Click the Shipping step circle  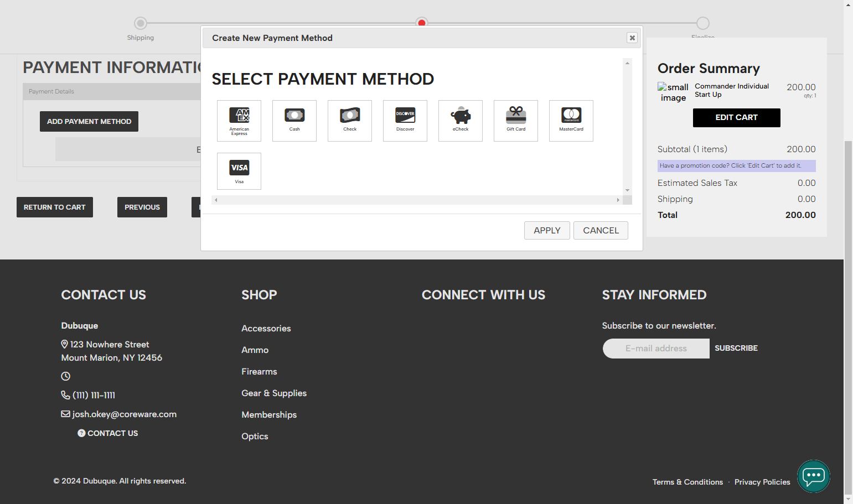(141, 23)
